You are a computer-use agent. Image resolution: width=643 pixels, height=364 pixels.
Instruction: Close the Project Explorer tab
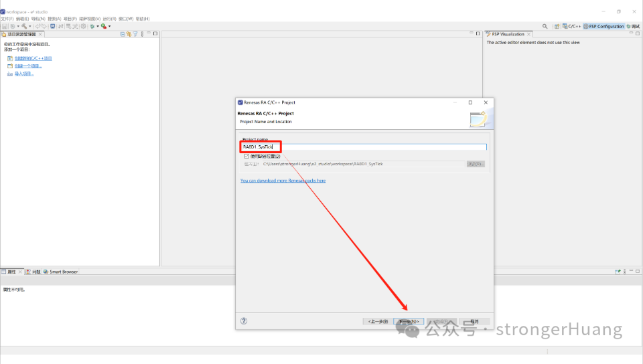coord(40,34)
